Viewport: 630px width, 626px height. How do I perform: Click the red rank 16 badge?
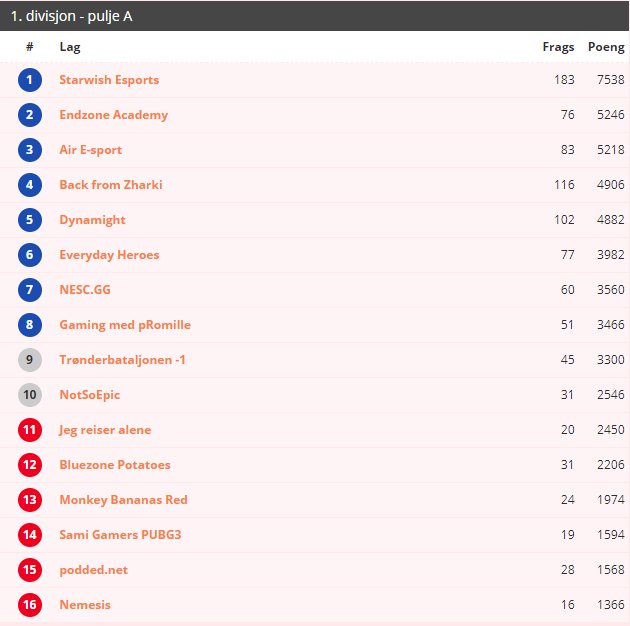coord(30,605)
